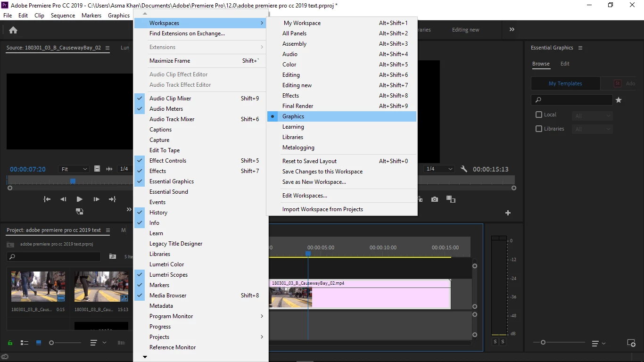Favorite templates with the star icon
This screenshot has height=362, width=644.
(x=619, y=100)
